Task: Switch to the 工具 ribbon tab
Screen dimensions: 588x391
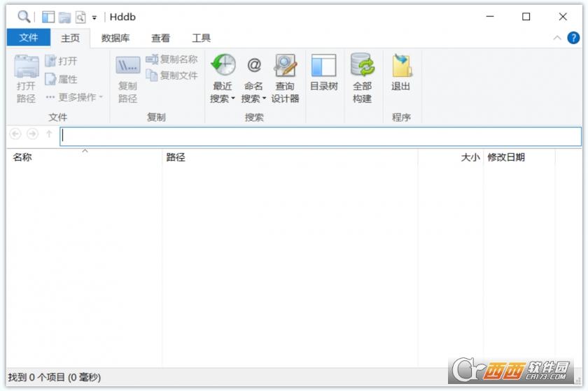Action: point(202,38)
